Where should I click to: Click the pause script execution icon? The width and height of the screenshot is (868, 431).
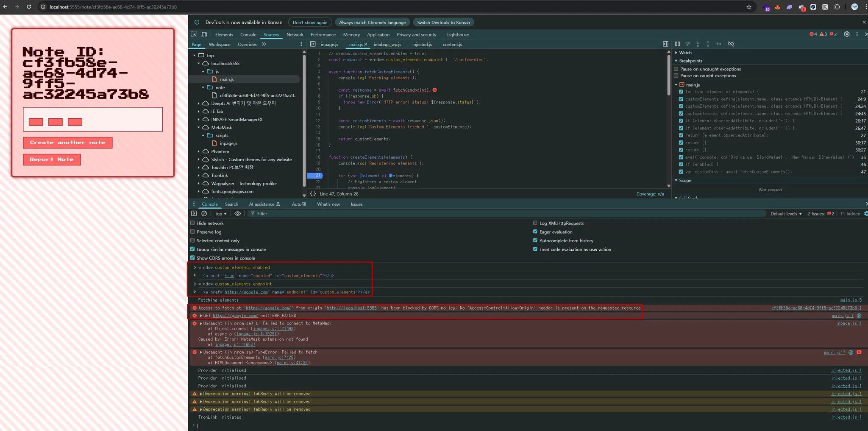(x=677, y=44)
